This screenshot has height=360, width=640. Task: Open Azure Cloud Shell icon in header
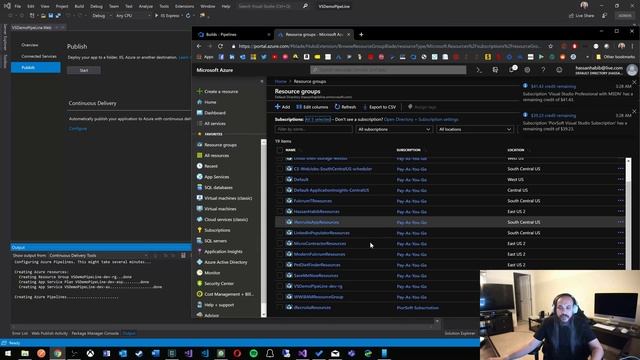pyautogui.click(x=479, y=70)
